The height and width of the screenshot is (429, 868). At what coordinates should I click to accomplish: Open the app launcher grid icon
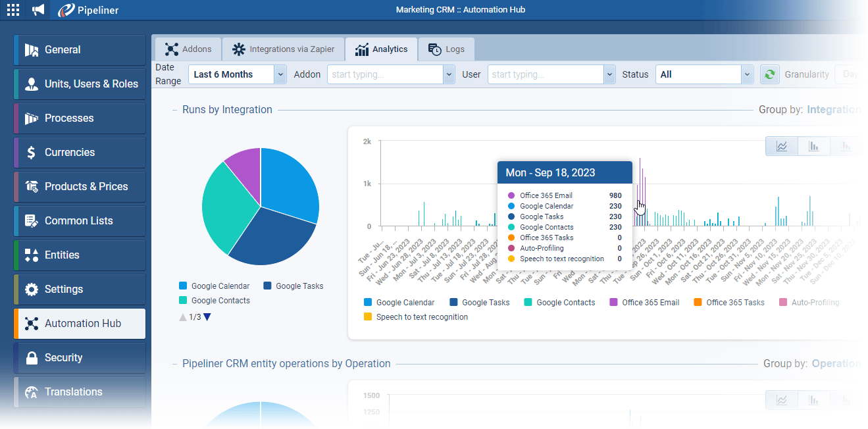(13, 10)
